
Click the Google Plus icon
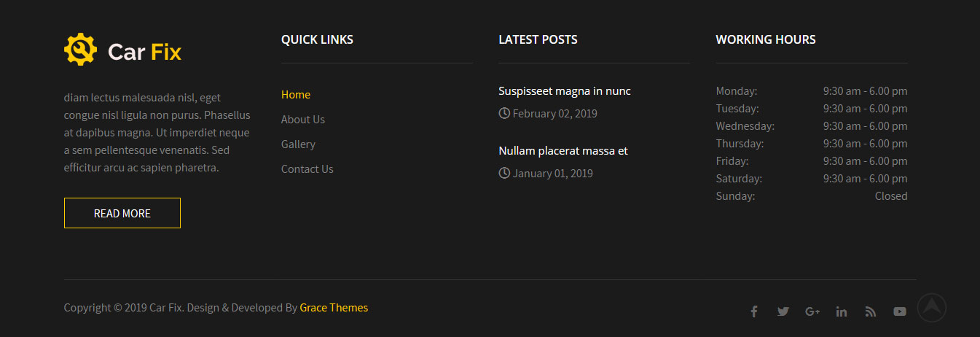812,311
